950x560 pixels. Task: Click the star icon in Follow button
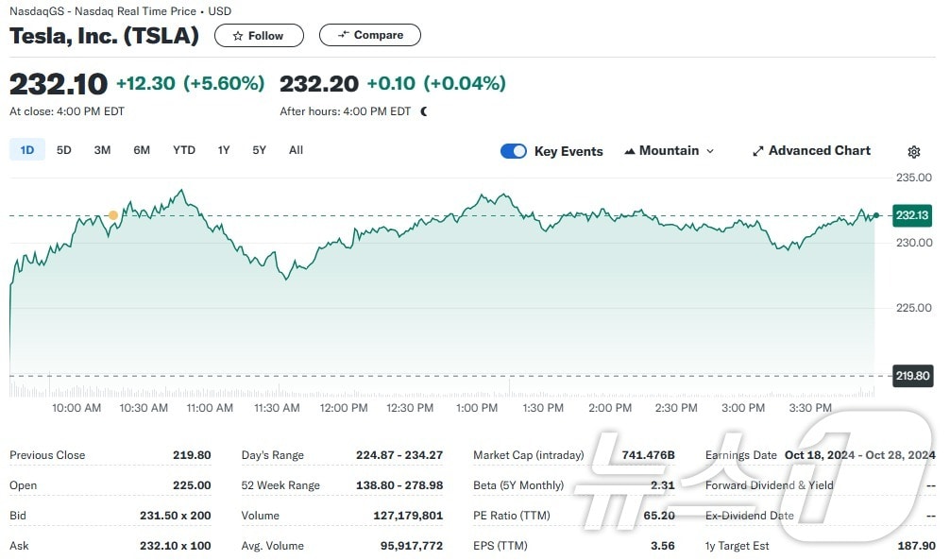click(238, 36)
